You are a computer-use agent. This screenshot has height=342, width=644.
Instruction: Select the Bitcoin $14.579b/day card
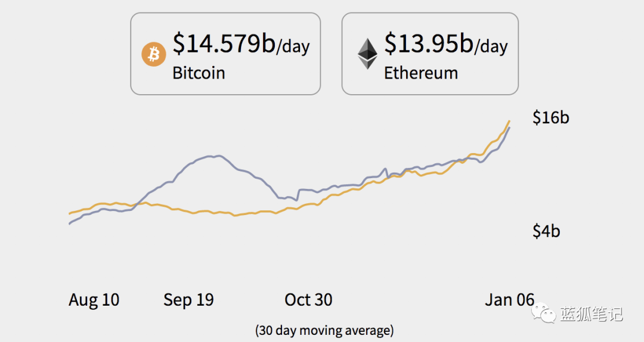coord(225,54)
